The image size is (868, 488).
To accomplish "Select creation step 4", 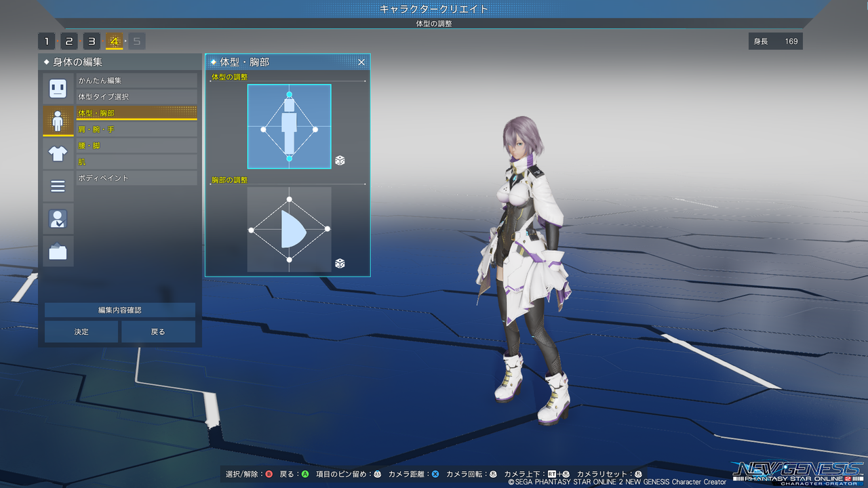I will point(114,41).
